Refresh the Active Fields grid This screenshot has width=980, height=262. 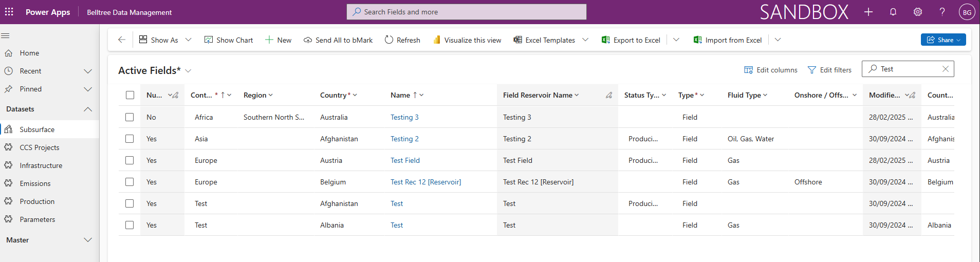(402, 40)
